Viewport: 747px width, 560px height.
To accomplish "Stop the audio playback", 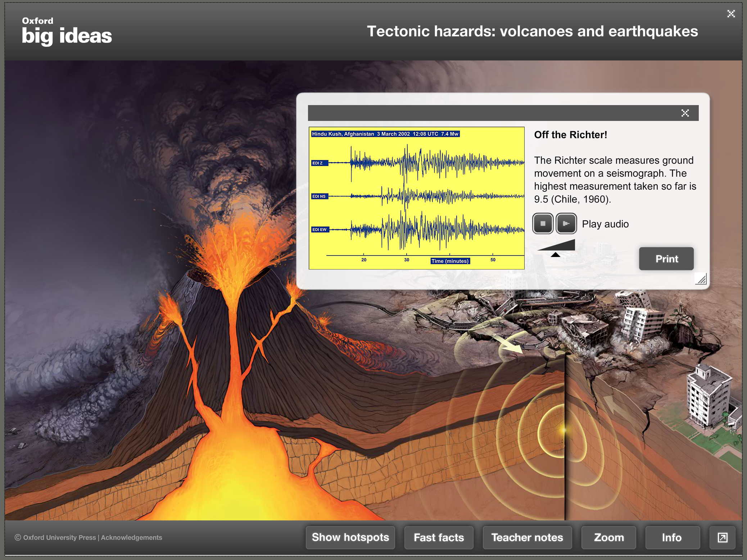I will tap(543, 223).
